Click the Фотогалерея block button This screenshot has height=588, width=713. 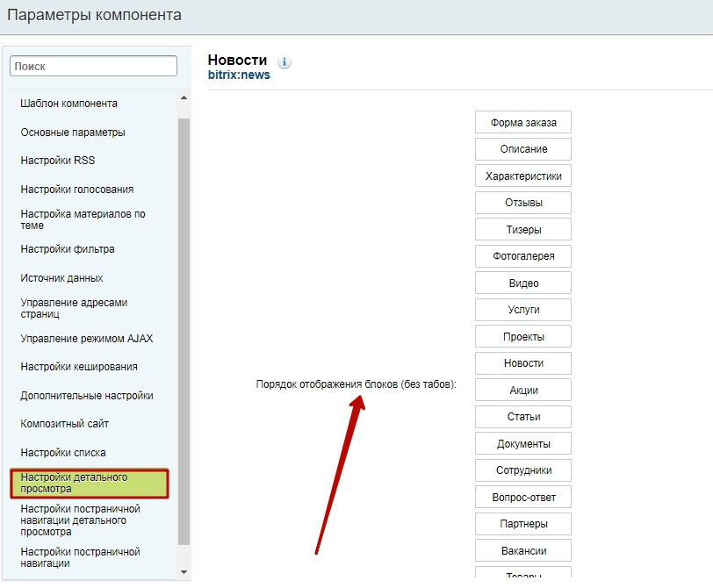pyautogui.click(x=523, y=256)
